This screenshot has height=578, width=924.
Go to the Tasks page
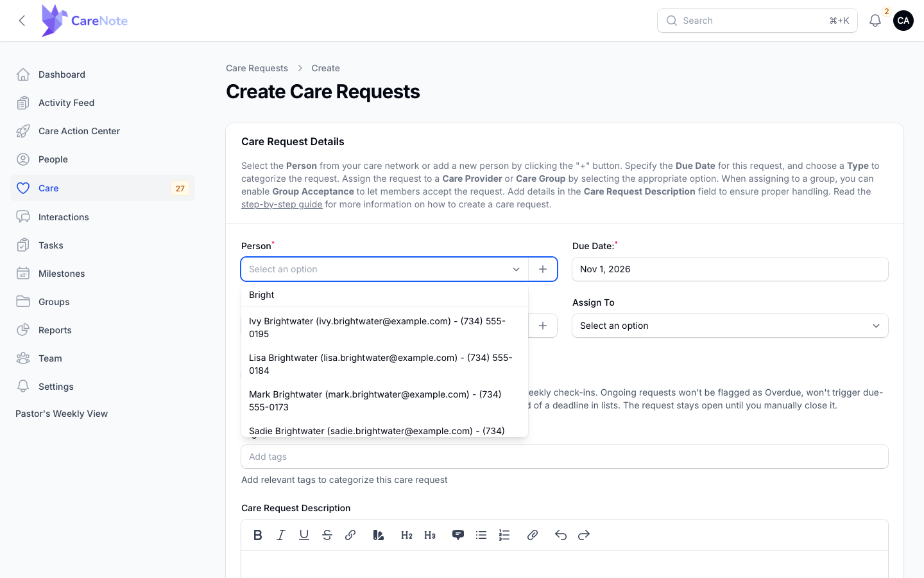(103, 245)
